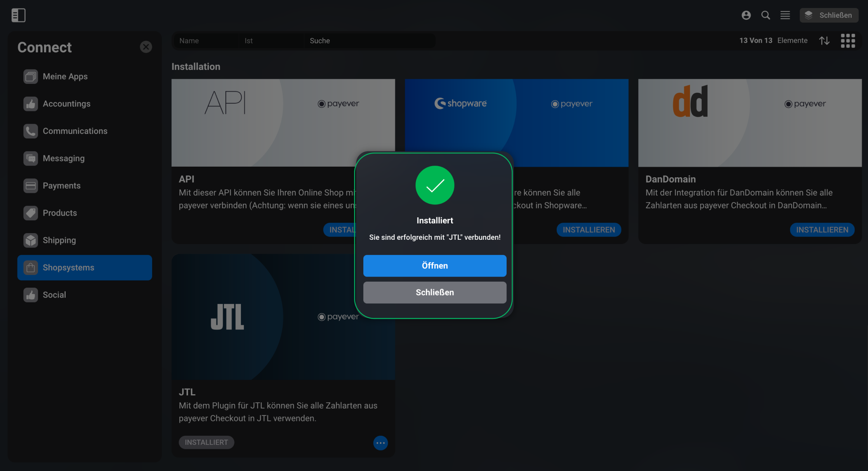Install the API integration
Image resolution: width=868 pixels, height=471 pixels.
click(340, 230)
